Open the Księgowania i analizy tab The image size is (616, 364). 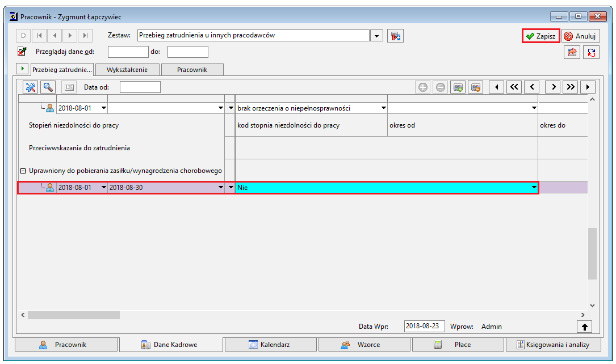pos(553,345)
